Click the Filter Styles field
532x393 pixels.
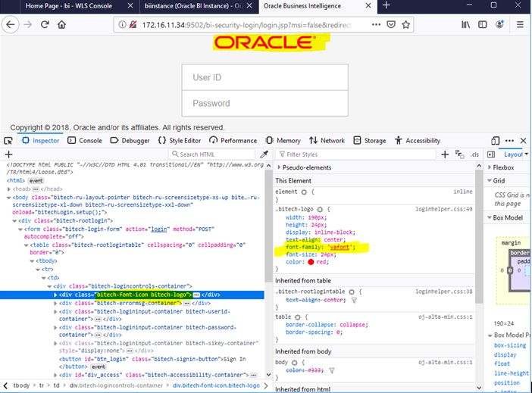[x=355, y=154]
